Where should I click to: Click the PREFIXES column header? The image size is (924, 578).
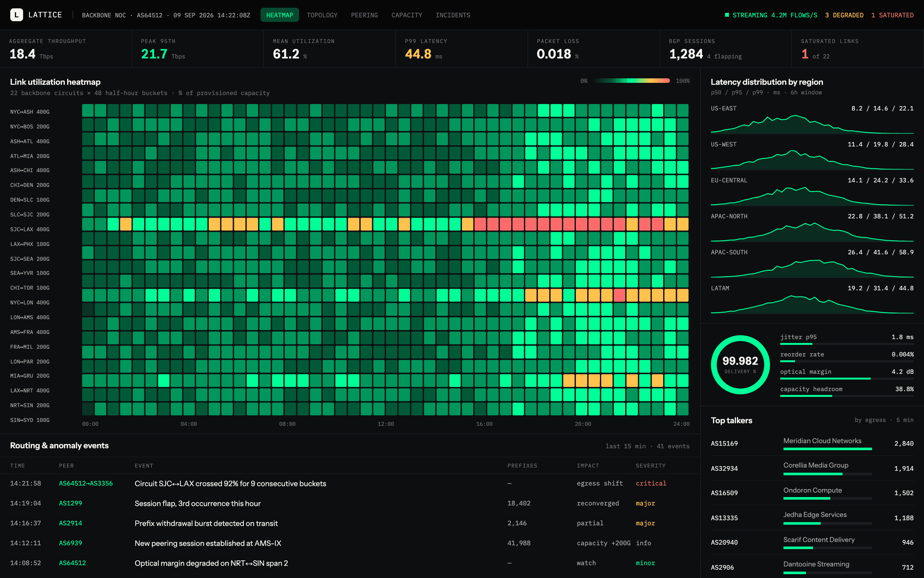point(522,466)
